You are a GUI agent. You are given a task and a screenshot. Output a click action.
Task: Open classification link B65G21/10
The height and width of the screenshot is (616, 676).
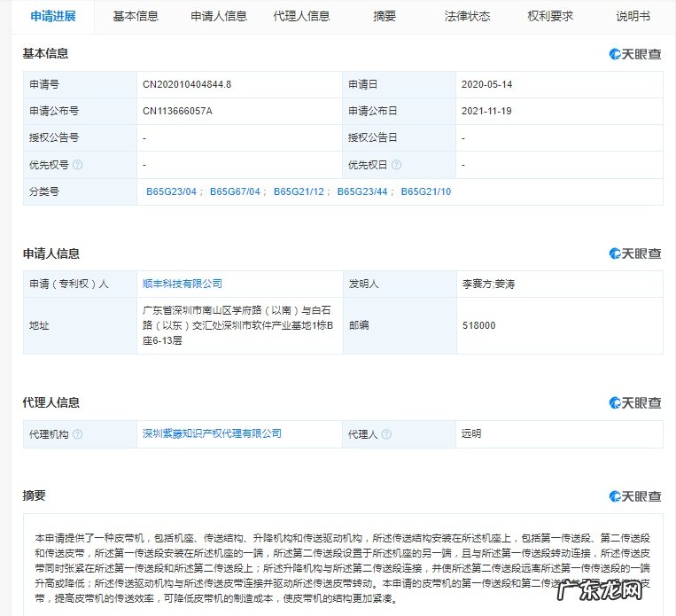426,191
